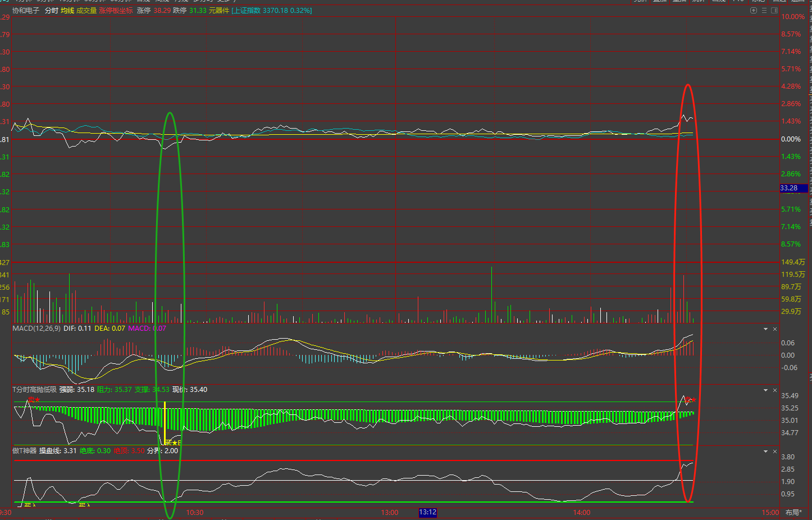The width and height of the screenshot is (812, 520).
Task: Select the 成交量 option
Action: (x=86, y=11)
